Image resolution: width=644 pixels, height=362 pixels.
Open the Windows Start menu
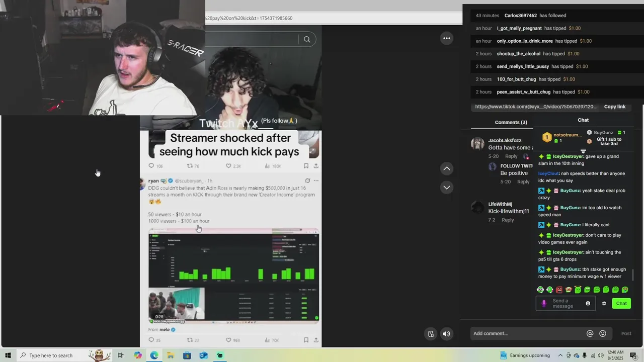pyautogui.click(x=8, y=355)
